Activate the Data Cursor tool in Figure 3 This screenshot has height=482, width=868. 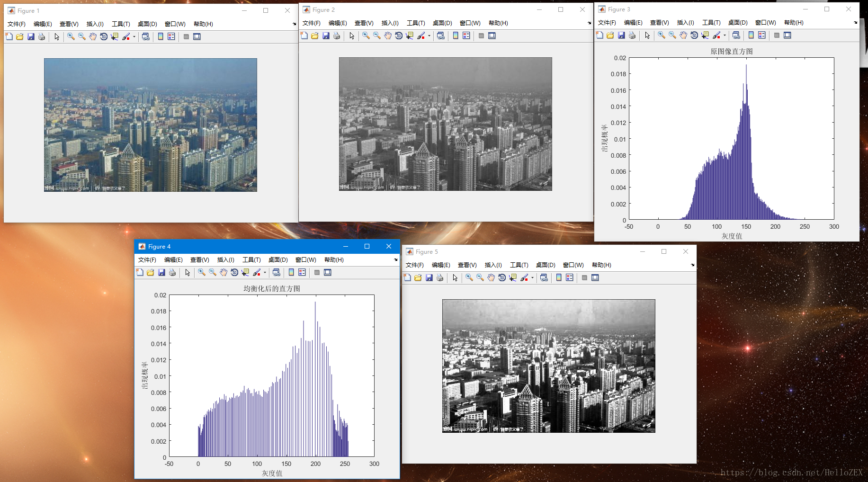[705, 35]
